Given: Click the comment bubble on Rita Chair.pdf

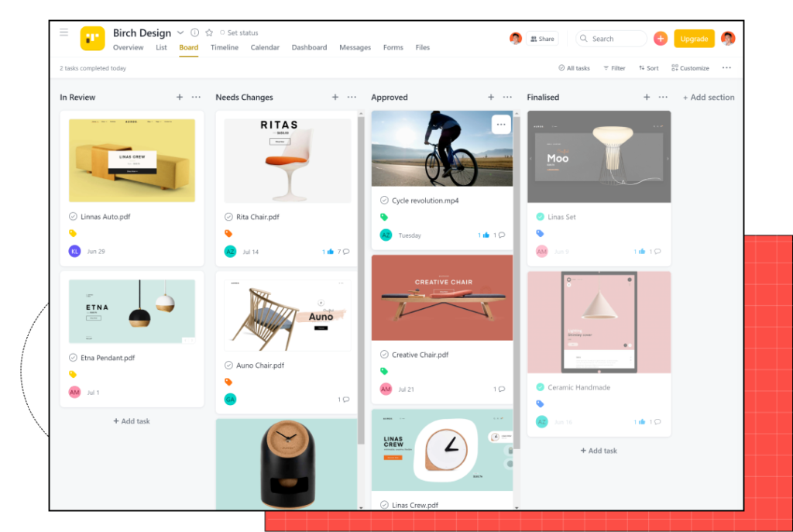Looking at the screenshot, I should 347,251.
